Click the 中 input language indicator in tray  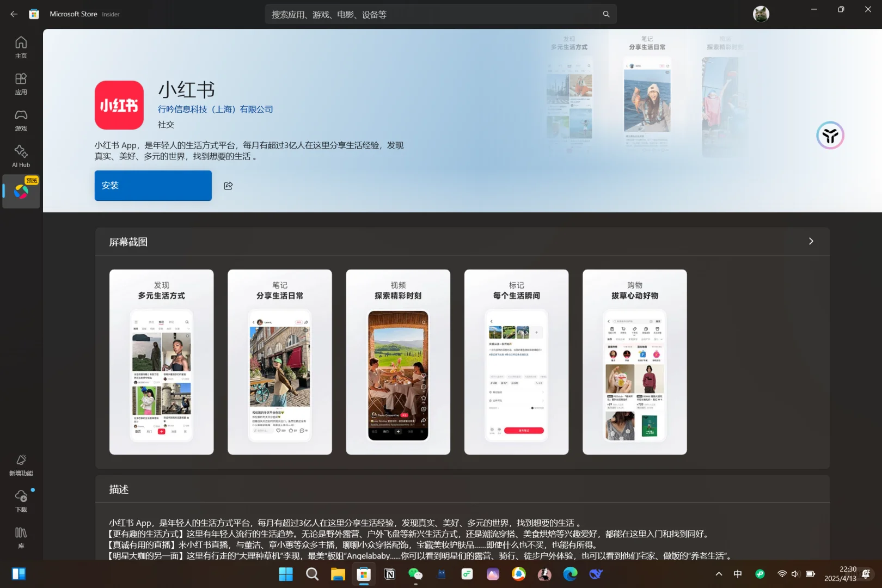(x=738, y=573)
